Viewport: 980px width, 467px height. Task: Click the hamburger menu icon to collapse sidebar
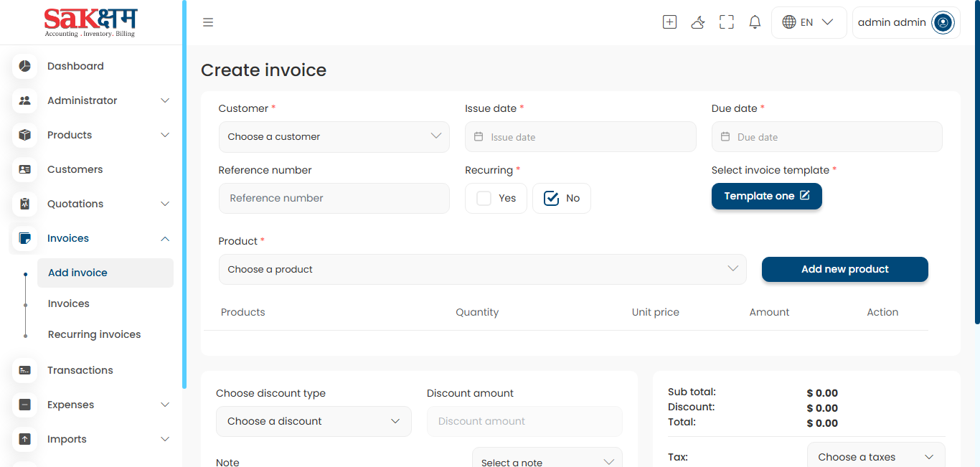click(x=208, y=22)
